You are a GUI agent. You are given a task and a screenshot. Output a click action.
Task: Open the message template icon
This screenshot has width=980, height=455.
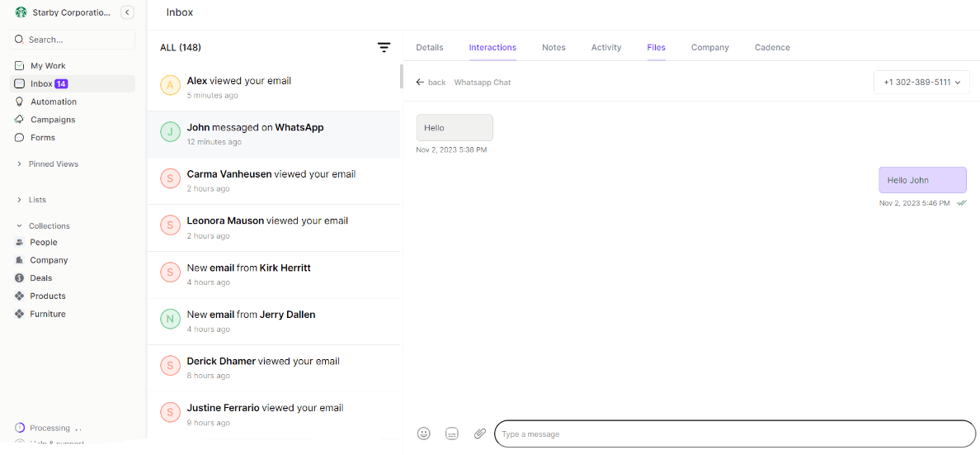coord(452,434)
